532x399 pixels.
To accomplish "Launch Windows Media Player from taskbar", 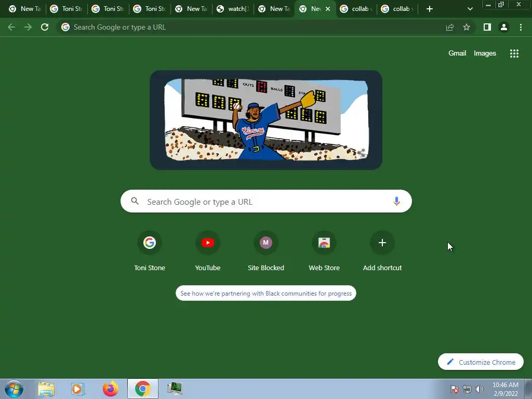I will coord(78,389).
